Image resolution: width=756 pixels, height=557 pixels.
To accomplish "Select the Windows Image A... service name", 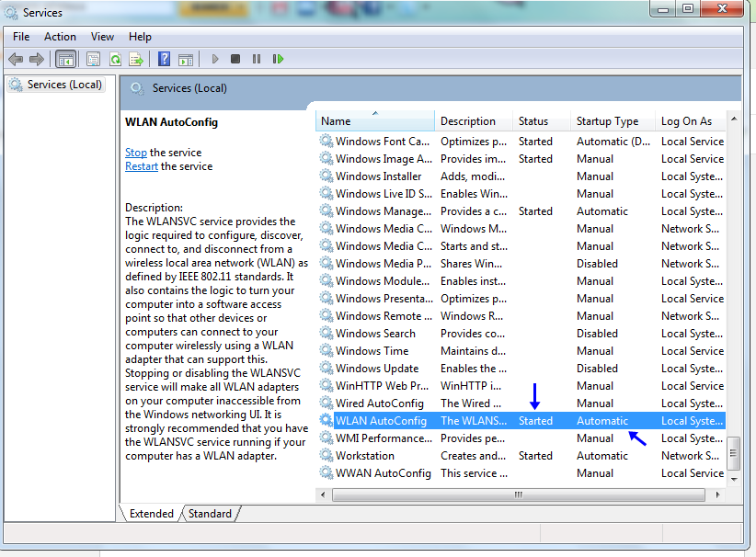I will coord(384,158).
